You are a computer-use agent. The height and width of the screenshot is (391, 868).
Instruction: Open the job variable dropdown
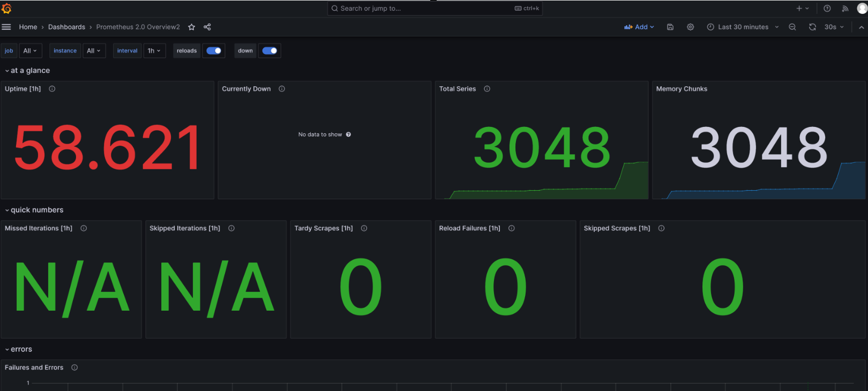30,51
